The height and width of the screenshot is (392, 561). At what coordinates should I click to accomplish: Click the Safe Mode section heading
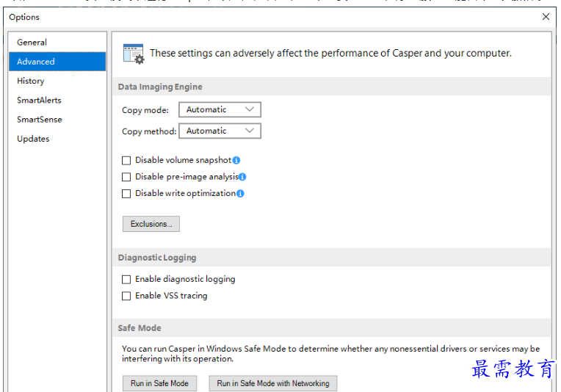(x=140, y=328)
